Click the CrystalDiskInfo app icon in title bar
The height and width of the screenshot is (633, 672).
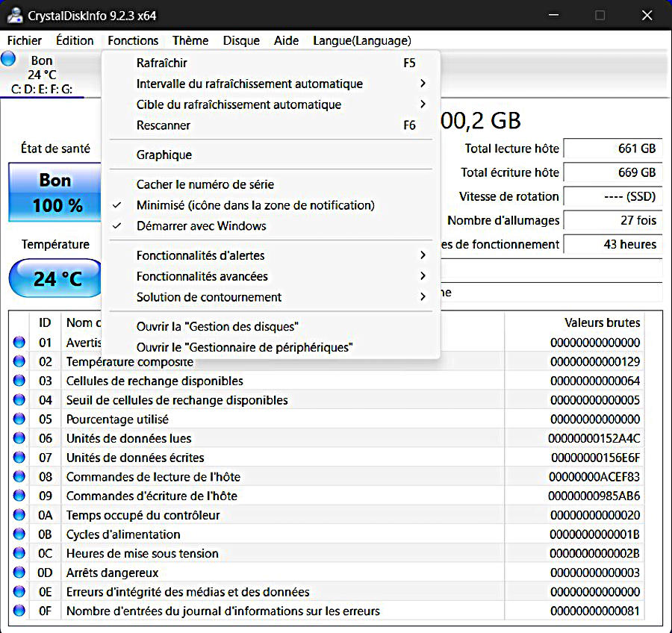tap(15, 16)
